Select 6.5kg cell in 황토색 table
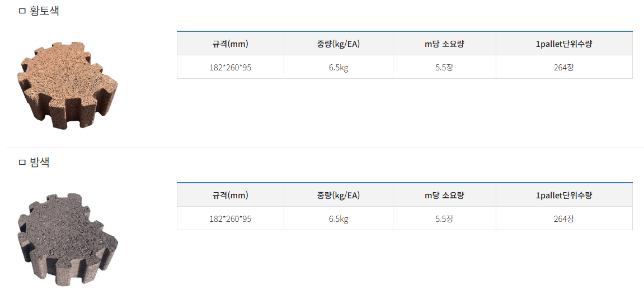The height and width of the screenshot is (295, 644). pos(339,67)
